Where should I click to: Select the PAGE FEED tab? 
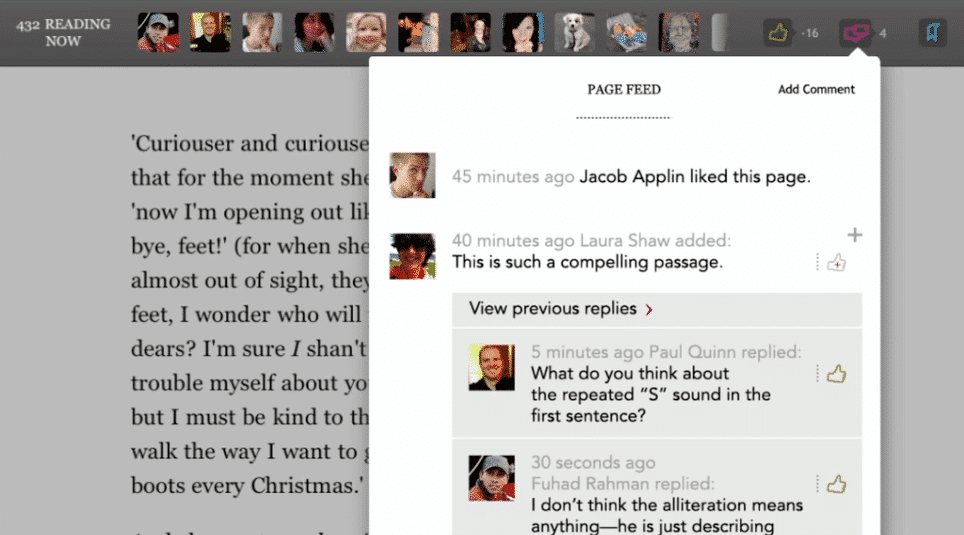tap(623, 90)
